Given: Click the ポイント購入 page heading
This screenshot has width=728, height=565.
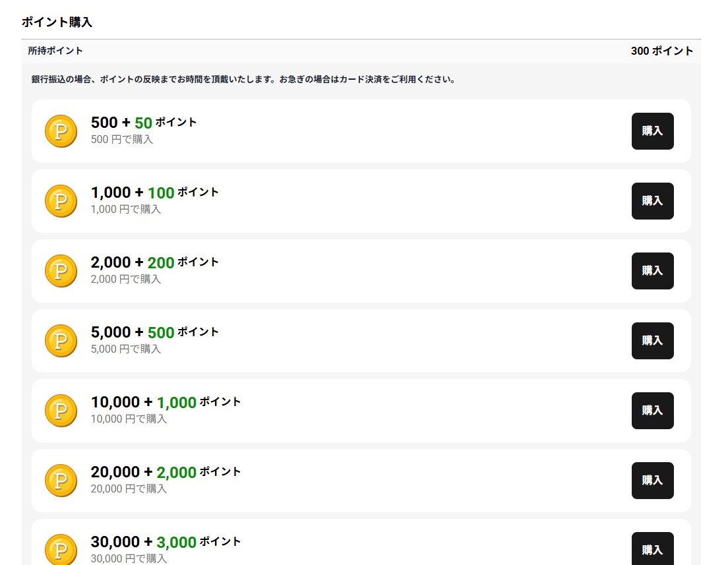Looking at the screenshot, I should pyautogui.click(x=57, y=22).
